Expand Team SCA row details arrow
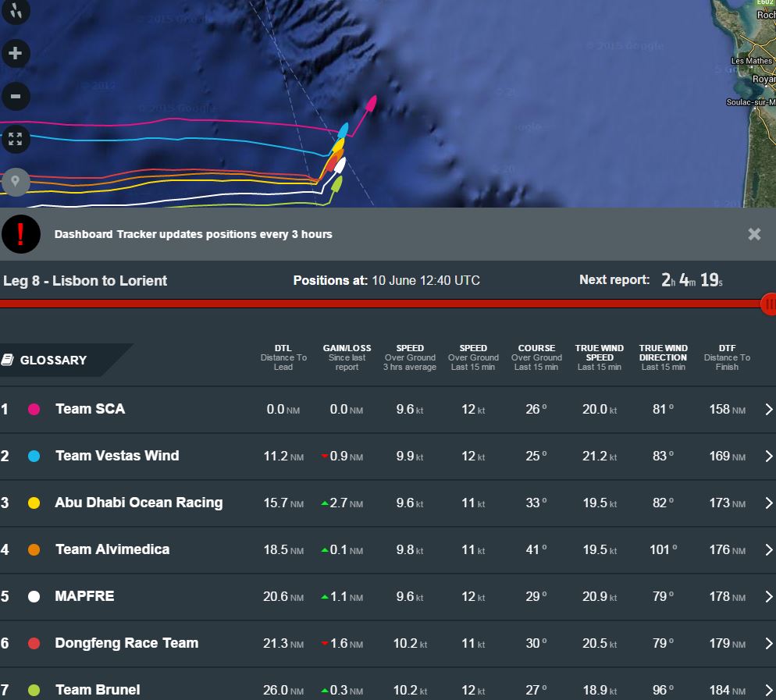The height and width of the screenshot is (700, 776). point(768,409)
